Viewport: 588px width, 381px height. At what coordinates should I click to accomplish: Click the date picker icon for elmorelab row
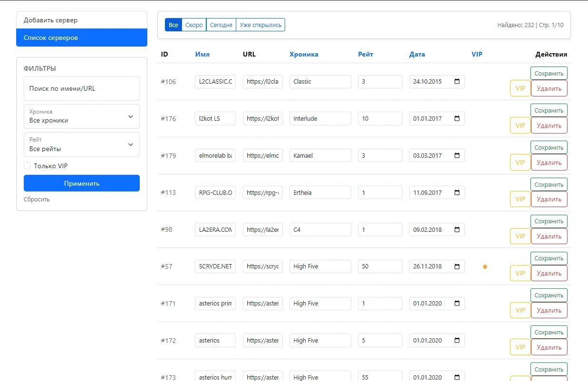click(457, 155)
